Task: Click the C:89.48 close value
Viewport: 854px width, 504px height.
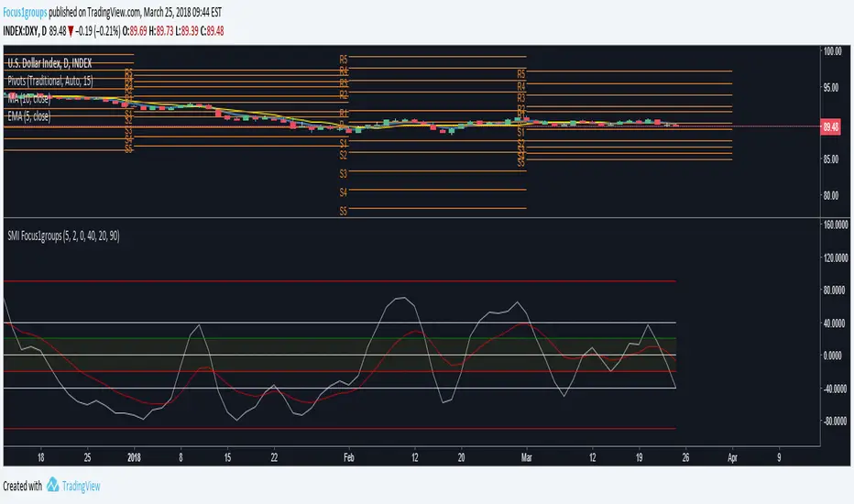Action: click(213, 31)
